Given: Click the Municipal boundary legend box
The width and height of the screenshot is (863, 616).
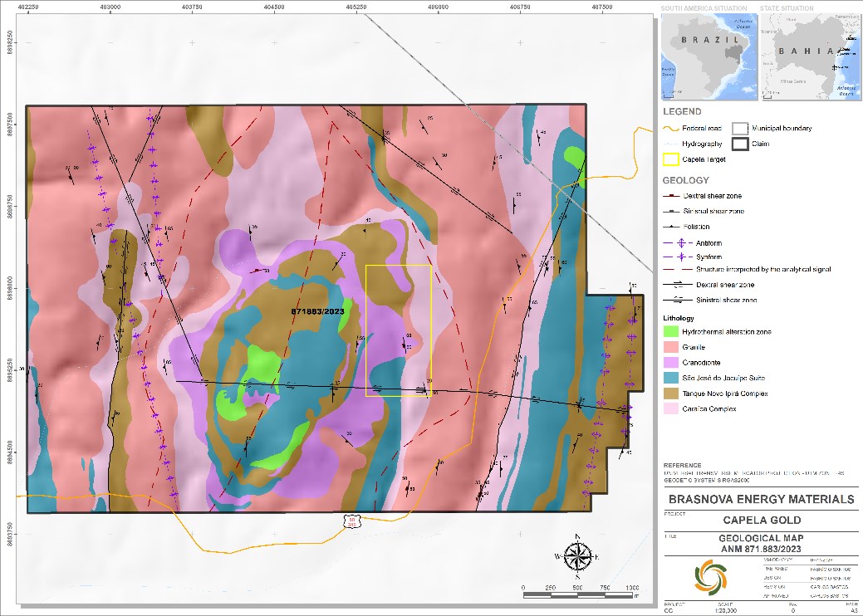Looking at the screenshot, I should coord(740,129).
